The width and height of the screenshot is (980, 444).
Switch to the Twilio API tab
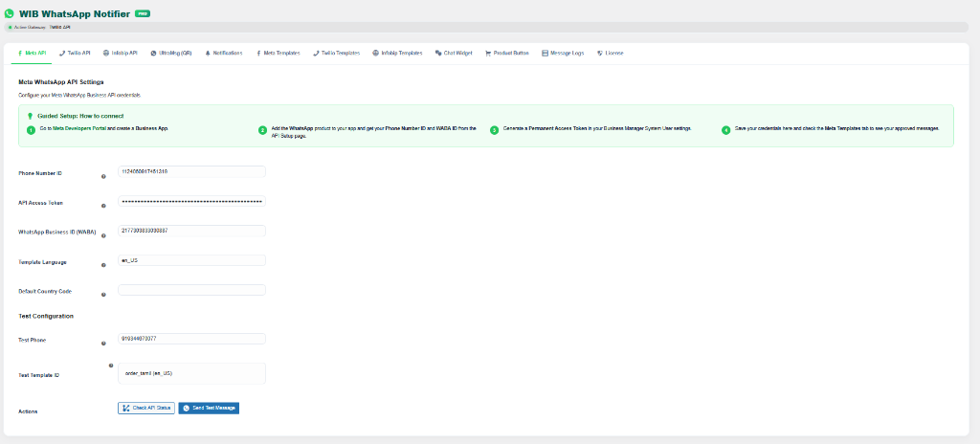click(x=75, y=54)
